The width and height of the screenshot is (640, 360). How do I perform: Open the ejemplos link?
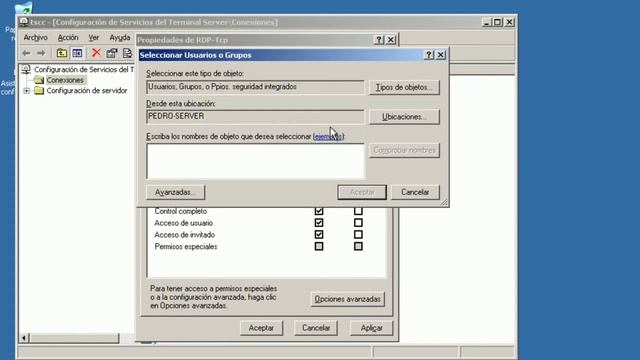(328, 137)
